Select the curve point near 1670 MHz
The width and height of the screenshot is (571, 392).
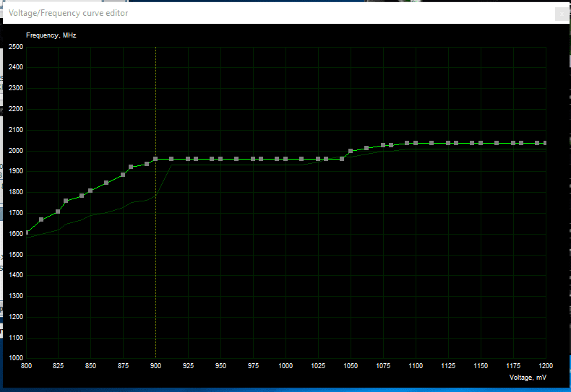(x=41, y=219)
